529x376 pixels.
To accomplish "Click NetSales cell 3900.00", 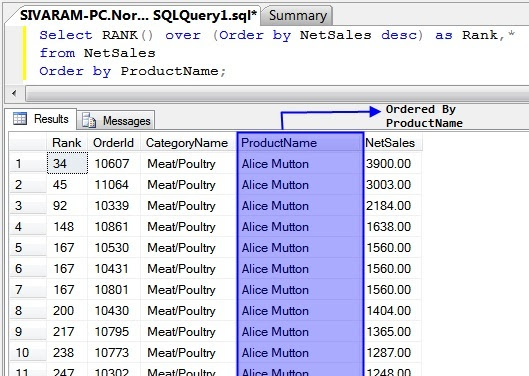I will click(393, 164).
